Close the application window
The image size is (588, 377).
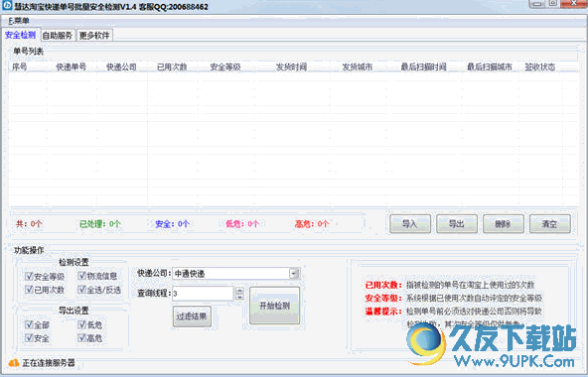[x=574, y=3]
